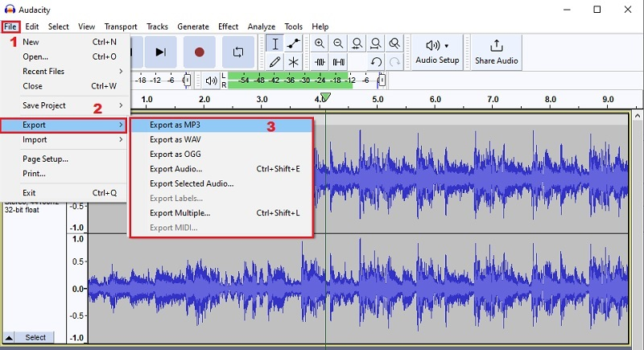Expand the Recent Files submenu

pyautogui.click(x=65, y=72)
